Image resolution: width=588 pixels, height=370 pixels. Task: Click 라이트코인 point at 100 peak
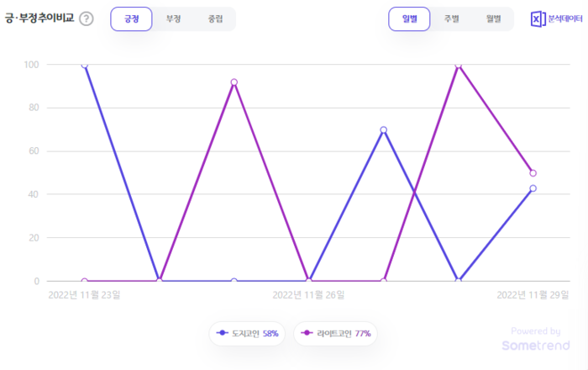[x=458, y=66]
